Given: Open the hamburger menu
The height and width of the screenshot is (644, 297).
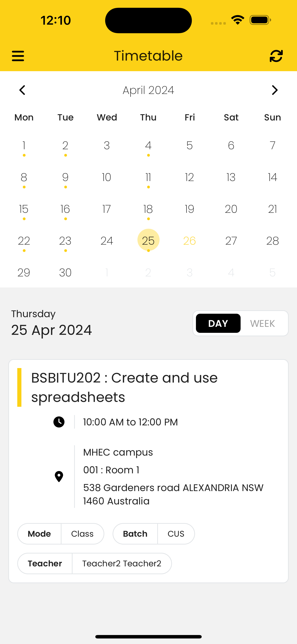Looking at the screenshot, I should [18, 56].
